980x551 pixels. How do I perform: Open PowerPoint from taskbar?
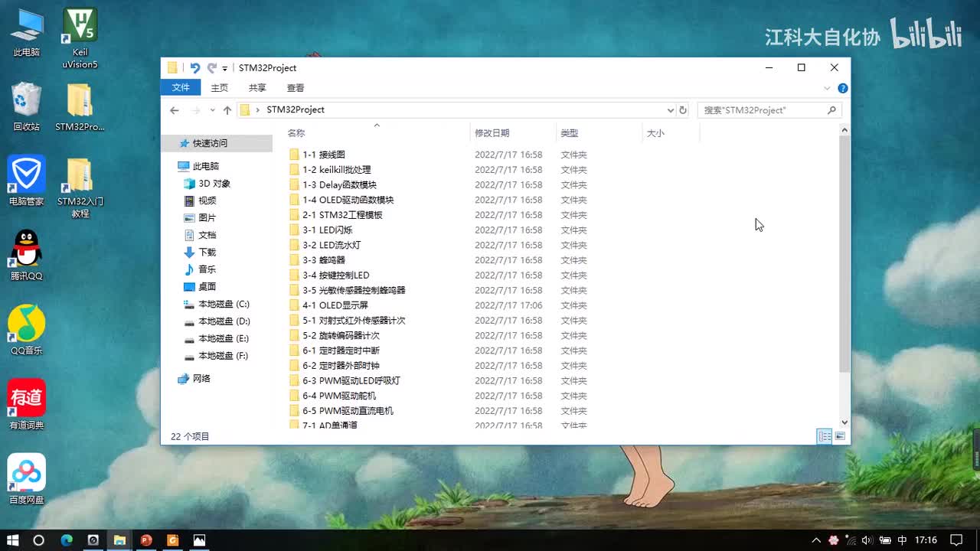[146, 540]
